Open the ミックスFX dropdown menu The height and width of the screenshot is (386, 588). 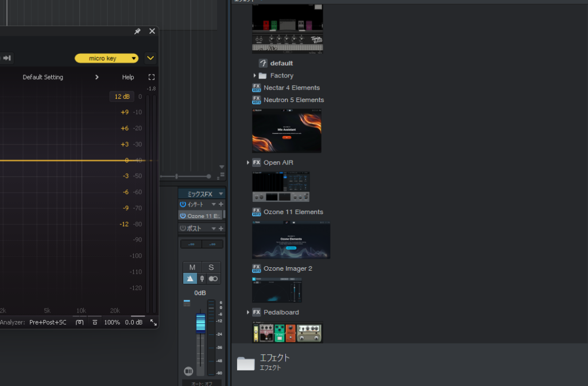click(x=220, y=194)
